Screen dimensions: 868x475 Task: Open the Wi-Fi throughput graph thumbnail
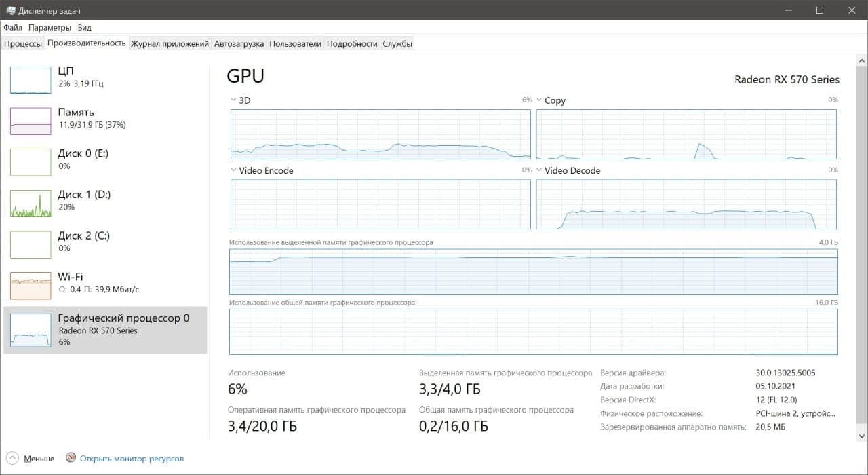[x=31, y=286]
